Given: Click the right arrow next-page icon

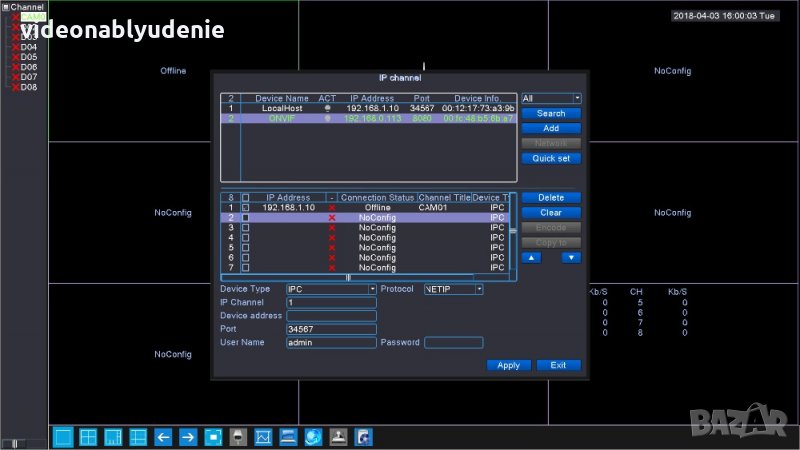Looking at the screenshot, I should pyautogui.click(x=187, y=437).
